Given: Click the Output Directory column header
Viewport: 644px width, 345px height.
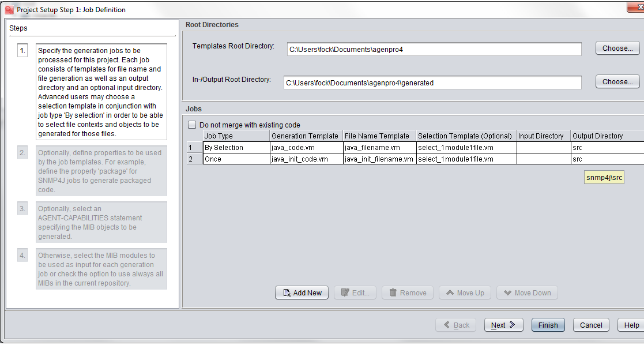Looking at the screenshot, I should click(x=608, y=136).
